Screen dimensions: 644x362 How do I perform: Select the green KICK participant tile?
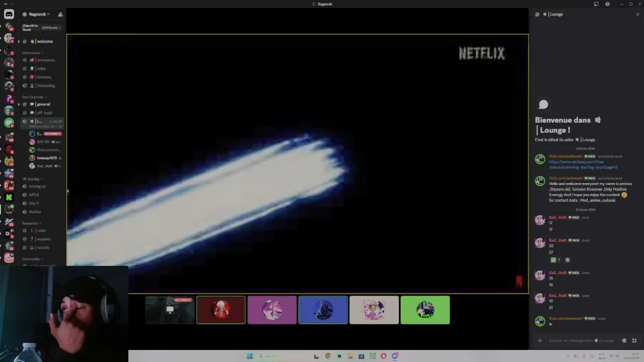(x=425, y=310)
